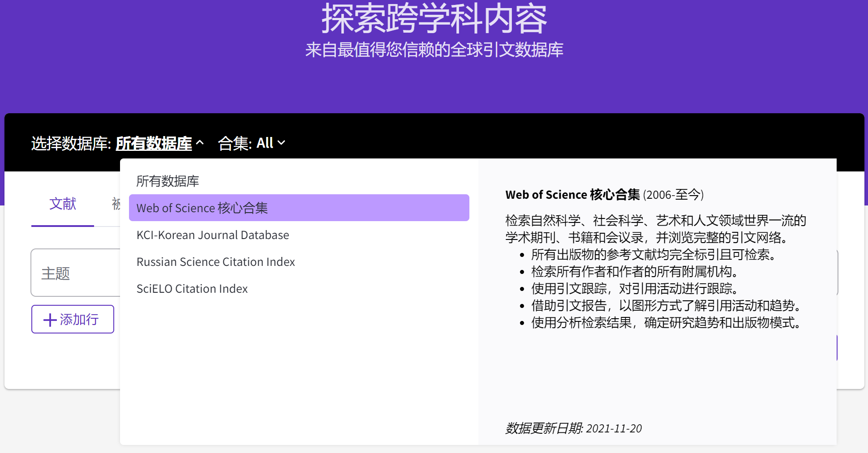Open the 主题 field selector
The width and height of the screenshot is (868, 453).
(76, 273)
